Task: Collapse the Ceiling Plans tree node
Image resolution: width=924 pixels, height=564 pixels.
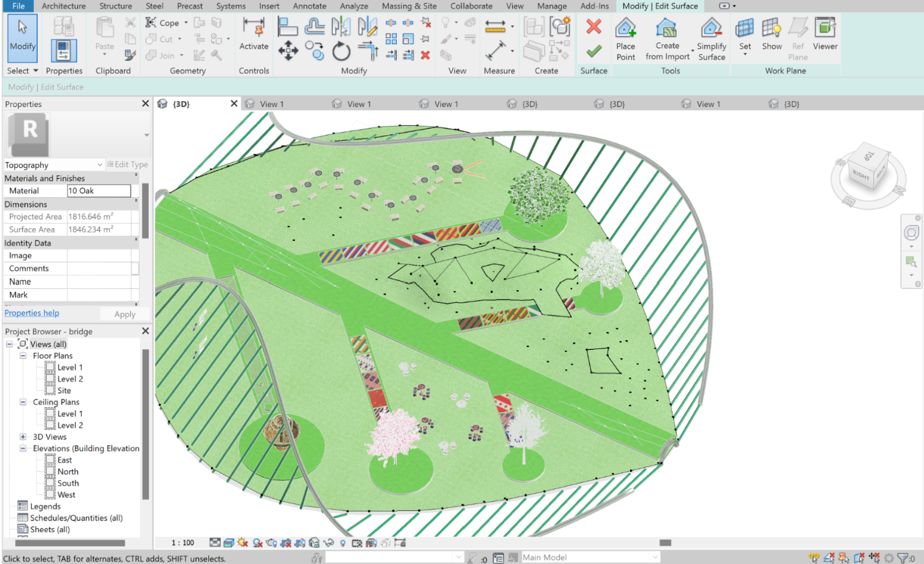Action: (23, 401)
